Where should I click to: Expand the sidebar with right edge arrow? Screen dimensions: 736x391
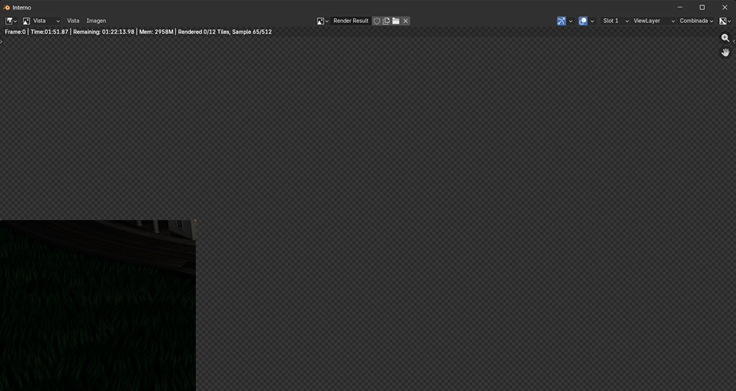[x=734, y=42]
